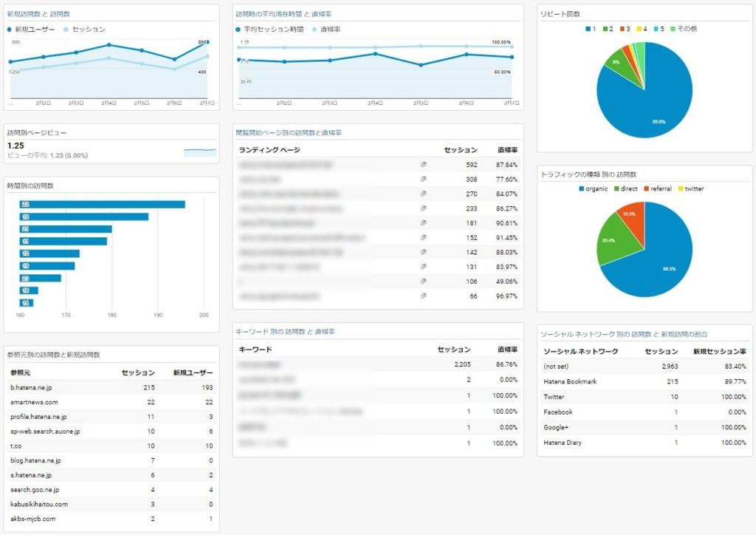This screenshot has height=535, width=756.
Task: Open landing page link icon for 233 sessions row
Action: tap(423, 208)
